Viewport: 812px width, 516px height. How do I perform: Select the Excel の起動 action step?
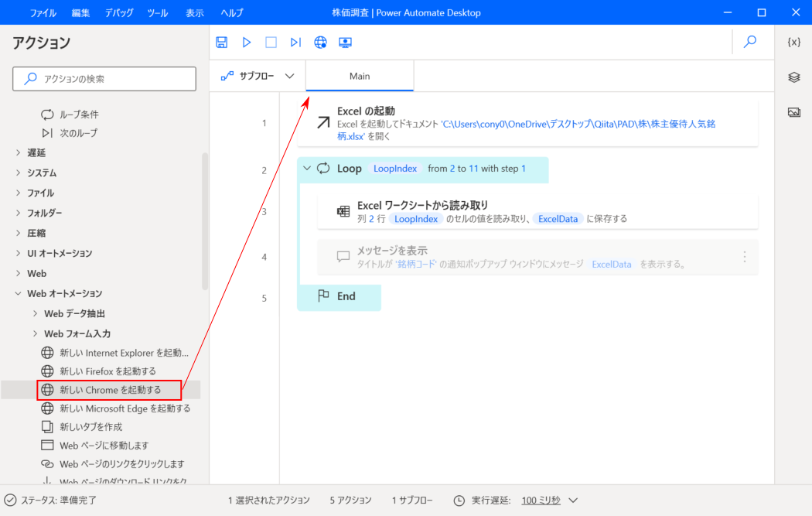[x=527, y=123]
